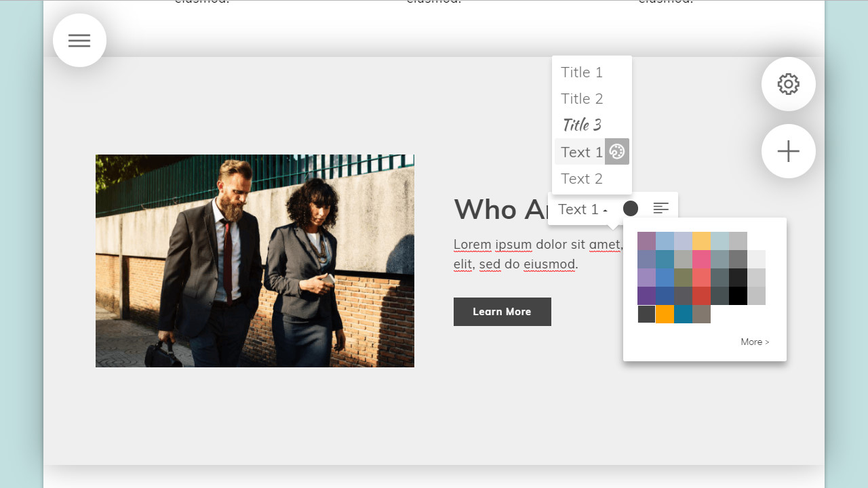Click the dark circle text color button
Screen dimensions: 868x488
point(630,209)
